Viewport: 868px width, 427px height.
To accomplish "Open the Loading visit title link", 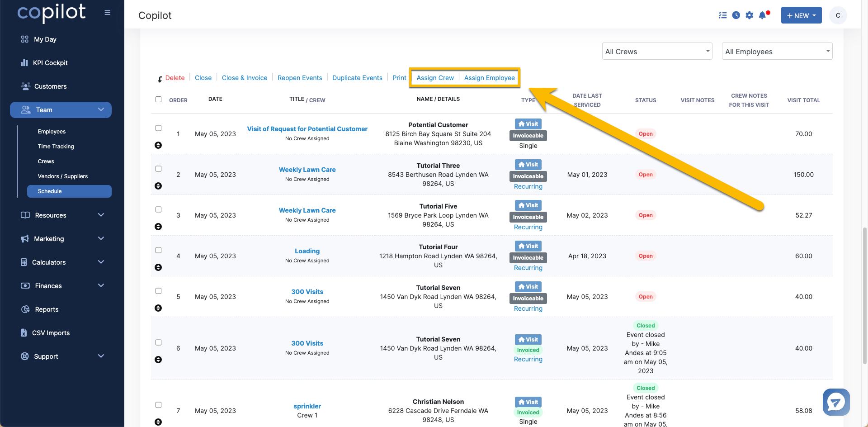I will [x=307, y=251].
